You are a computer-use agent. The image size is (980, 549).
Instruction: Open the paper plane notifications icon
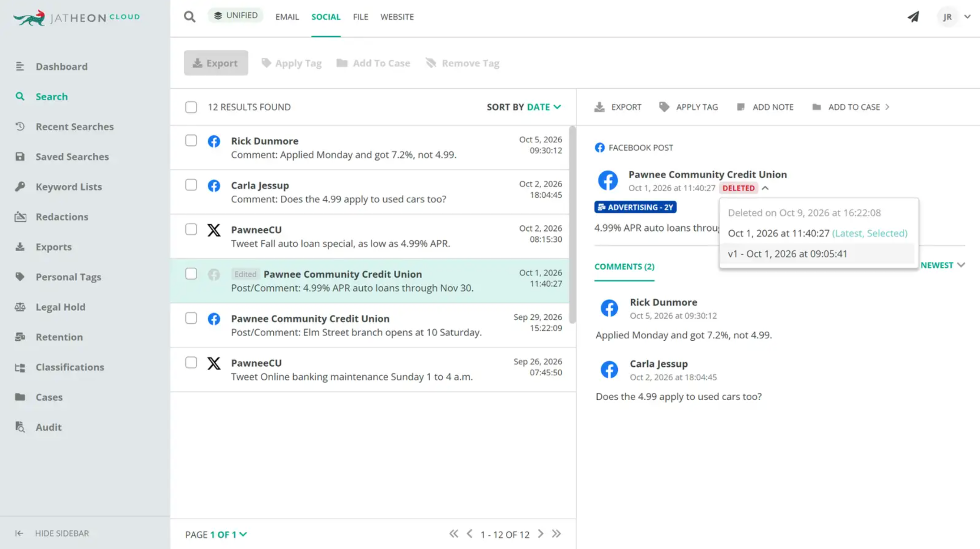(913, 17)
